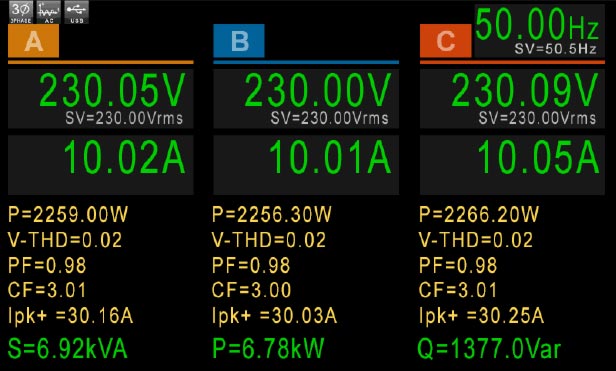Click the Ipk+ =30.25A peak current

(x=482, y=316)
